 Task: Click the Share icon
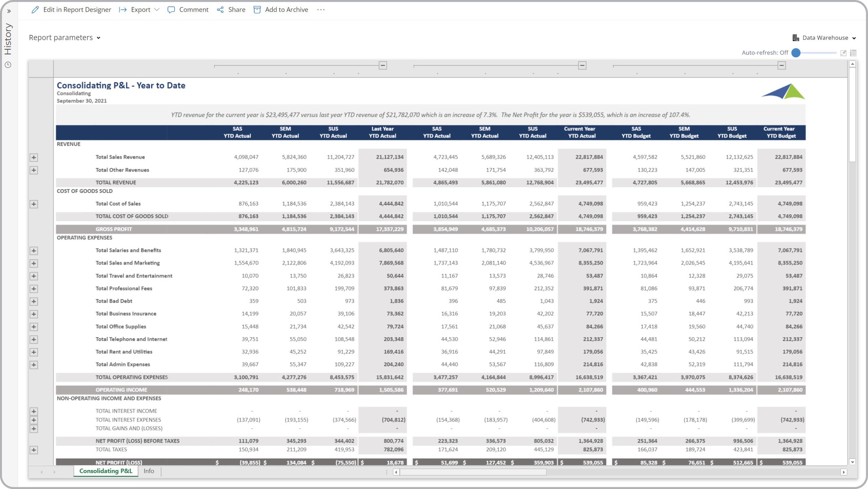coord(220,10)
